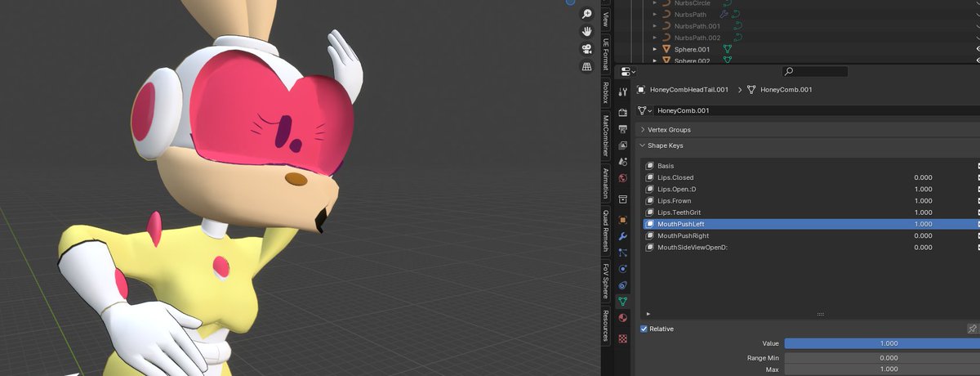Select the MouthPushLeft shape key
Viewport: 980px width, 376px height.
tap(808, 224)
